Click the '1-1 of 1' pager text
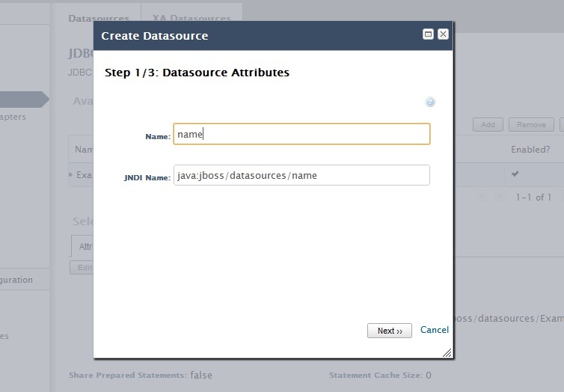 [x=533, y=197]
